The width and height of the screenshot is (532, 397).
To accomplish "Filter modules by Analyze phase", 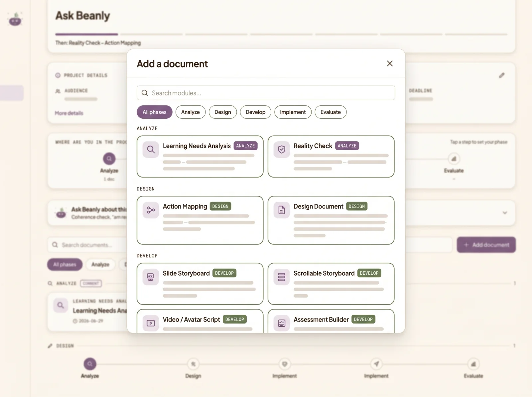I will (x=191, y=112).
